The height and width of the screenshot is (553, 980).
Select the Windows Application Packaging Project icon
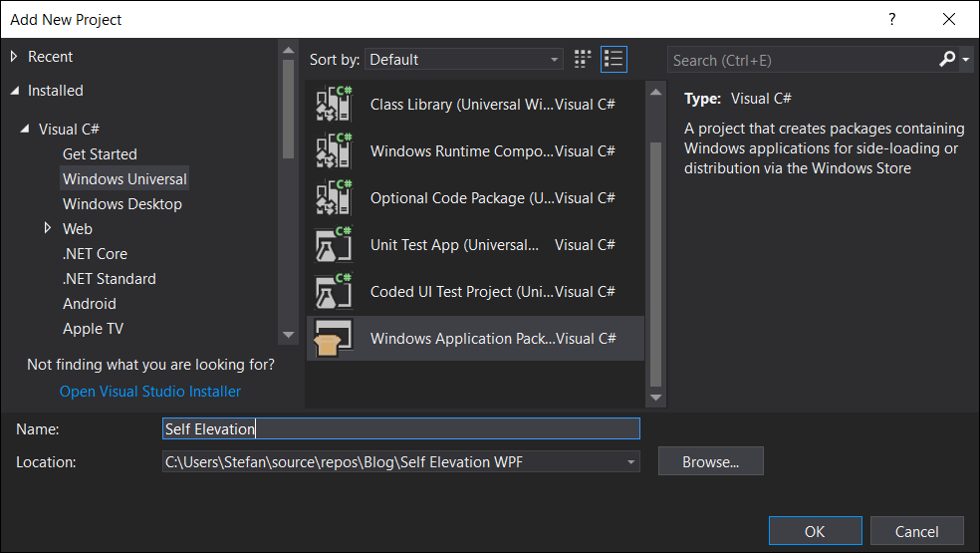pyautogui.click(x=335, y=339)
